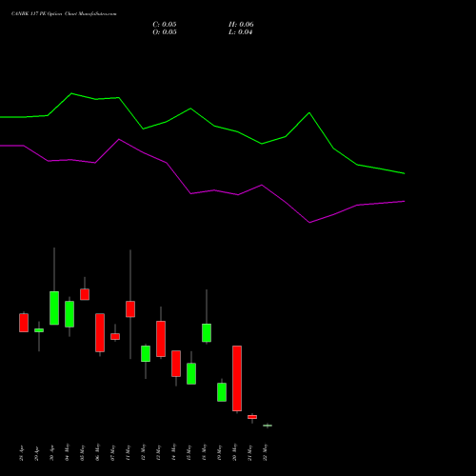Click the '11 May' date axis label
476x476 pixels.
[129, 452]
